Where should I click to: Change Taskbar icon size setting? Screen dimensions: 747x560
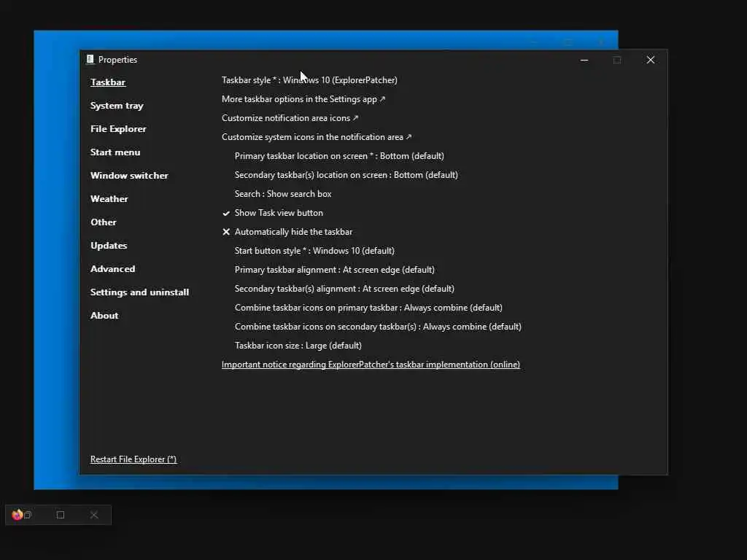click(298, 346)
